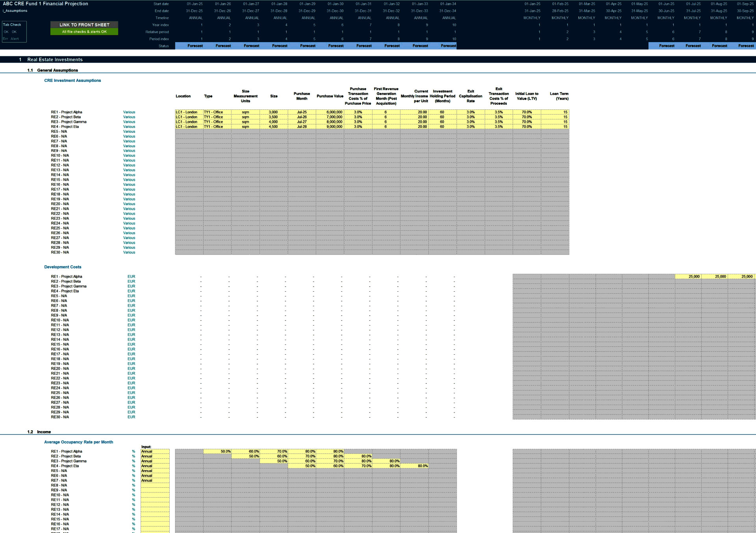The image size is (756, 533).
Task: Click the CRE Investment Assumptions heading
Action: (72, 80)
